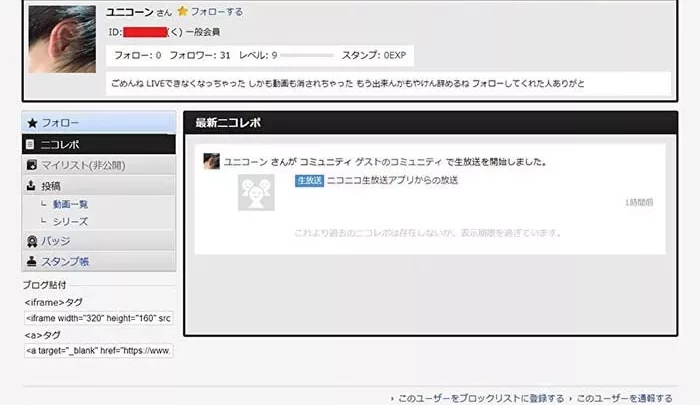Click the small avatar in nicorepo entry
700x405 pixels.
[211, 161]
